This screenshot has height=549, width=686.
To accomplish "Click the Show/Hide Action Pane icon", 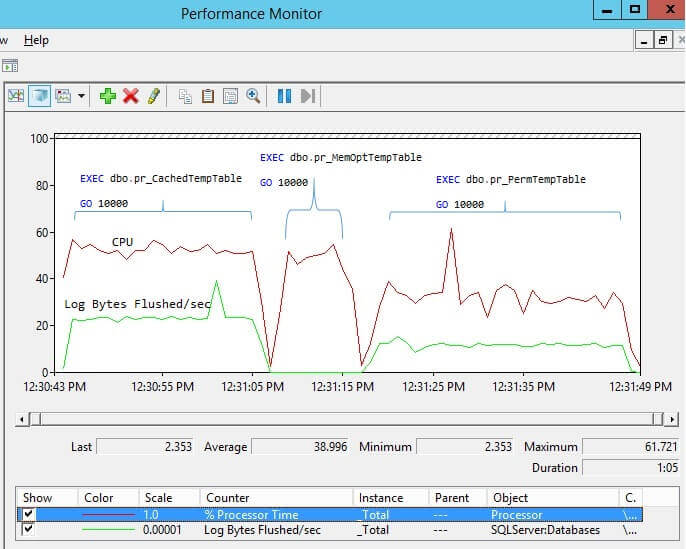I will [x=10, y=66].
